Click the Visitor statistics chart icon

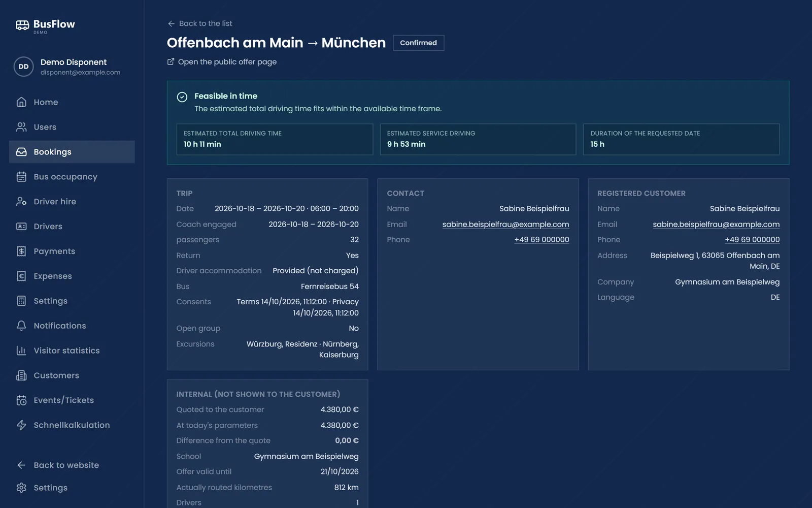pos(21,351)
